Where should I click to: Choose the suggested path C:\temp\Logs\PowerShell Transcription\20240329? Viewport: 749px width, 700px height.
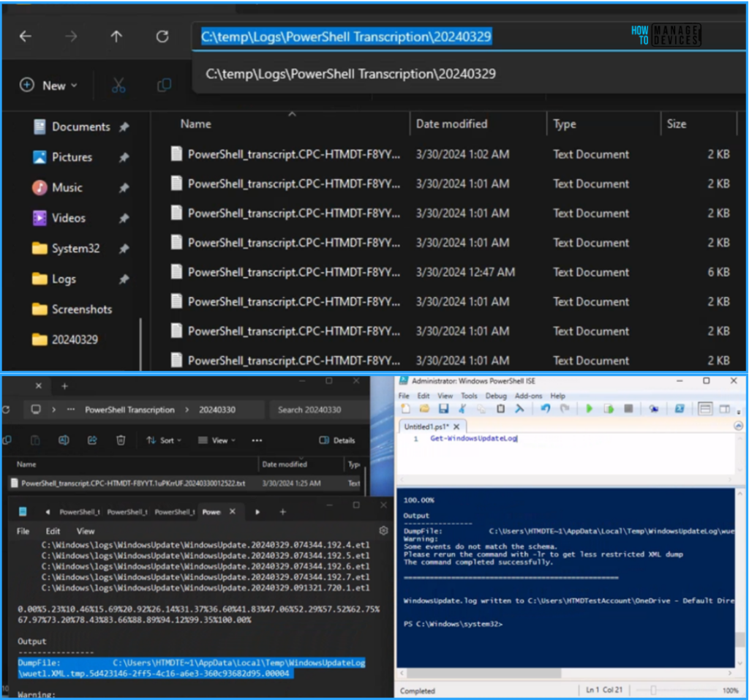(x=350, y=74)
